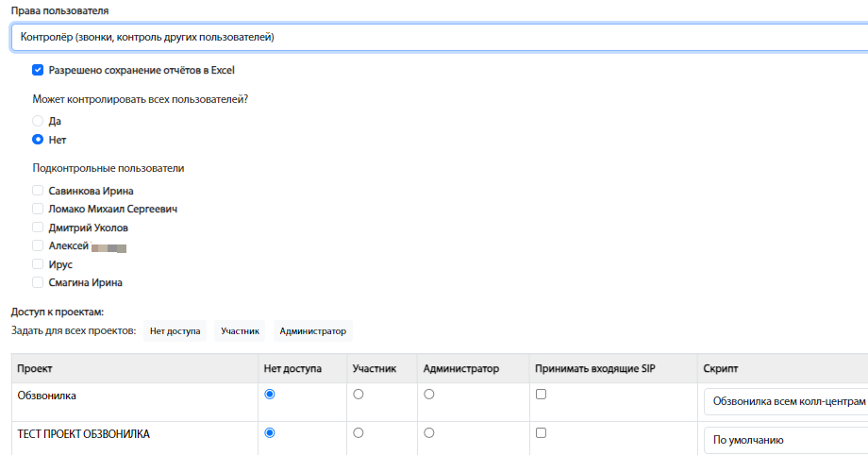The width and height of the screenshot is (868, 455).
Task: Open script dropdown "Обзвонилка всем колл-центрам"
Action: click(x=785, y=401)
